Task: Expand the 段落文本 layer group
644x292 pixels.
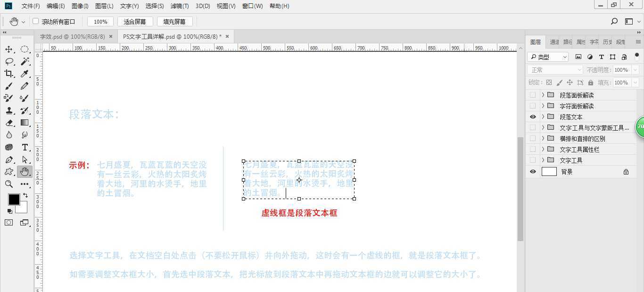Action: pyautogui.click(x=543, y=117)
